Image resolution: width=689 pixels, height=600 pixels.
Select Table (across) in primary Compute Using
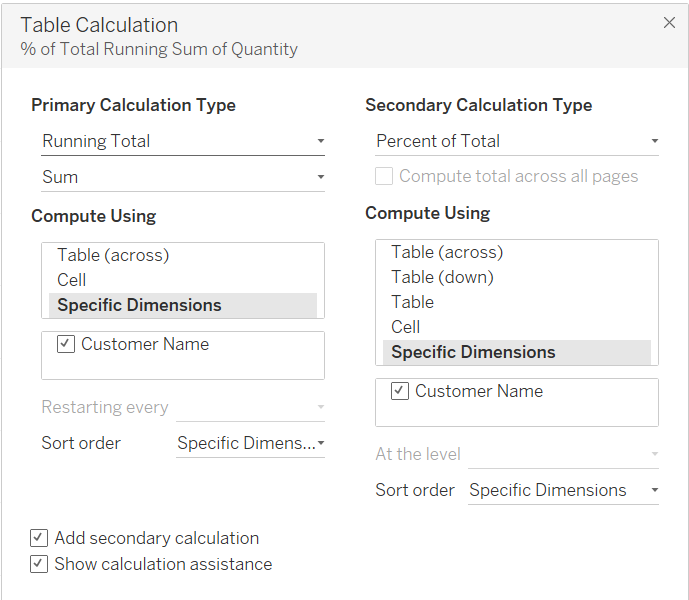pos(113,255)
